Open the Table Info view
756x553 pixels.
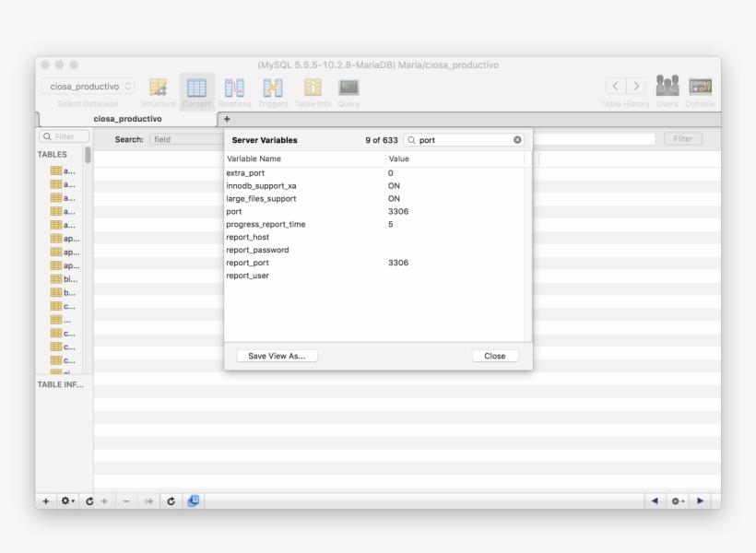coord(313,88)
